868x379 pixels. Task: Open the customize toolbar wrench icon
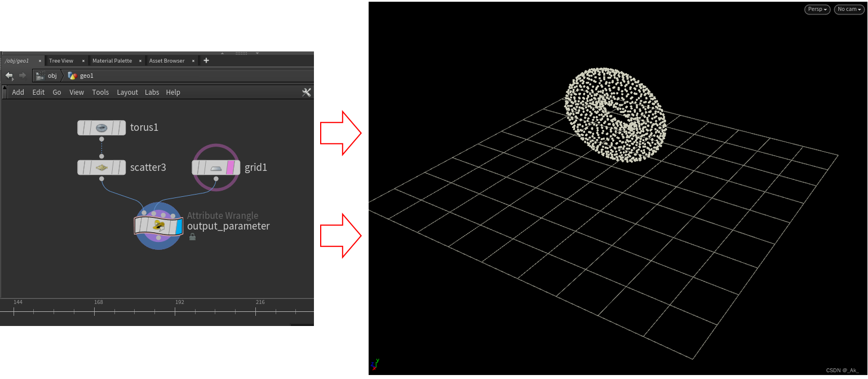(307, 92)
